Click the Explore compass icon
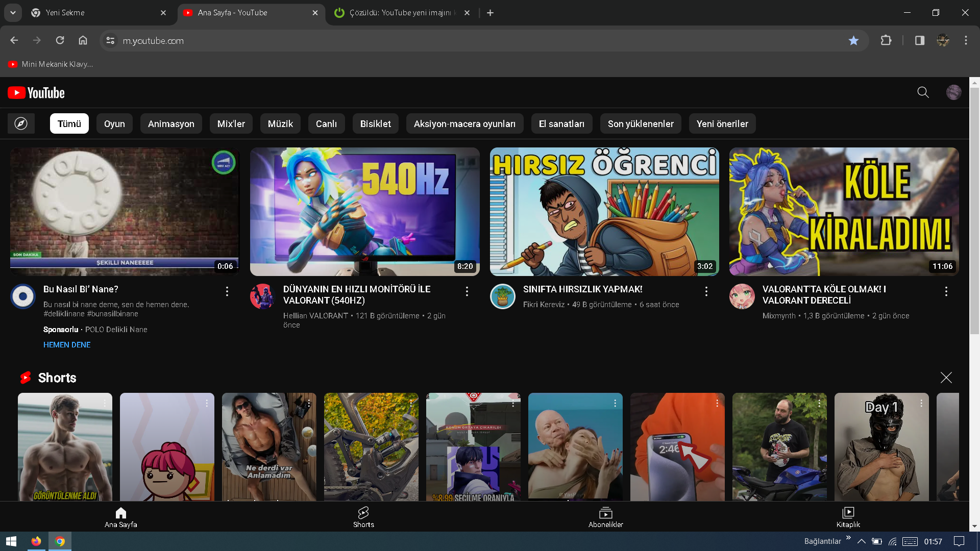The image size is (980, 551). coord(21,123)
